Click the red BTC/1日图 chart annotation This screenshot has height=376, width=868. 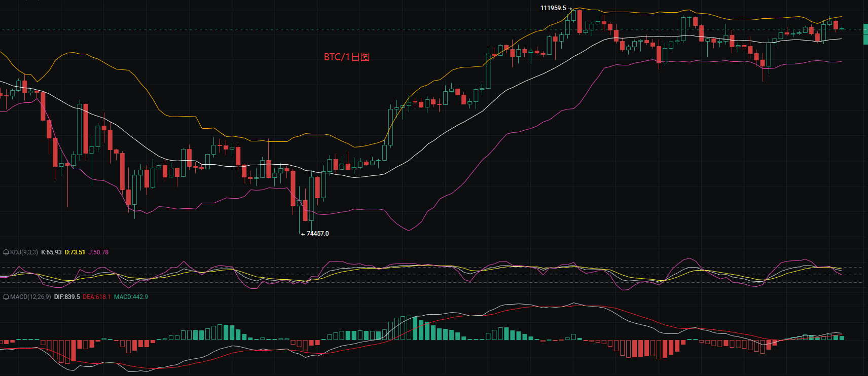click(347, 57)
